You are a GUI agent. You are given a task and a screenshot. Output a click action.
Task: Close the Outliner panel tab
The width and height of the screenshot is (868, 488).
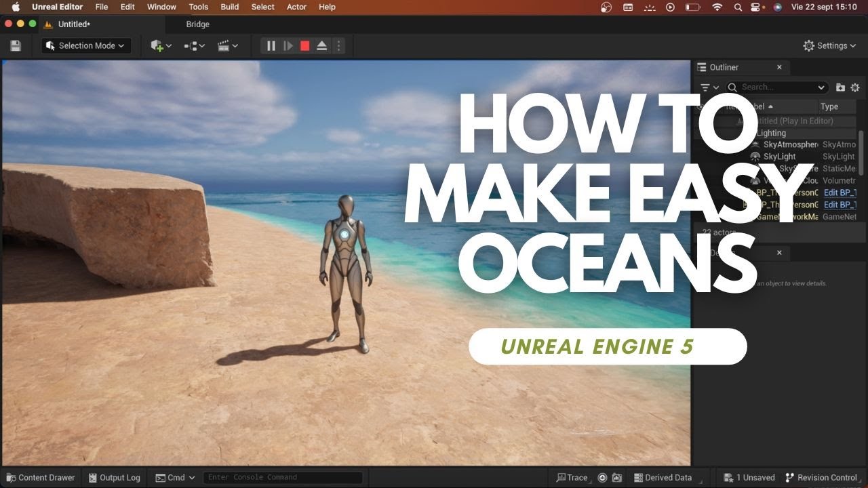point(779,67)
